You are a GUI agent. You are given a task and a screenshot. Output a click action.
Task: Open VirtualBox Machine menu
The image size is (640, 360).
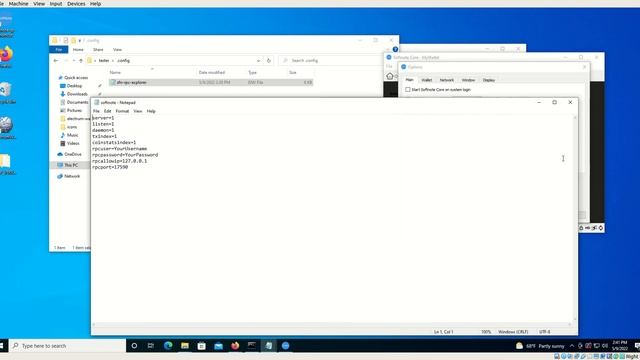click(x=18, y=3)
